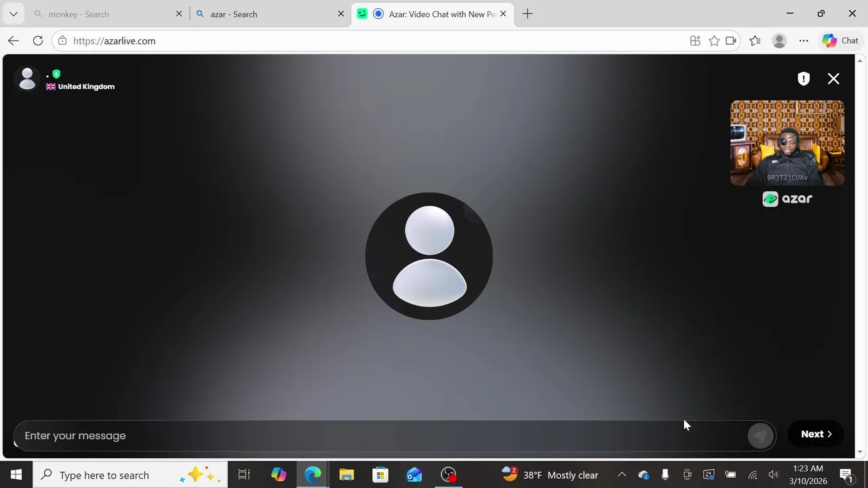
Task: Open Settings and more ellipsis menu
Action: click(x=804, y=41)
